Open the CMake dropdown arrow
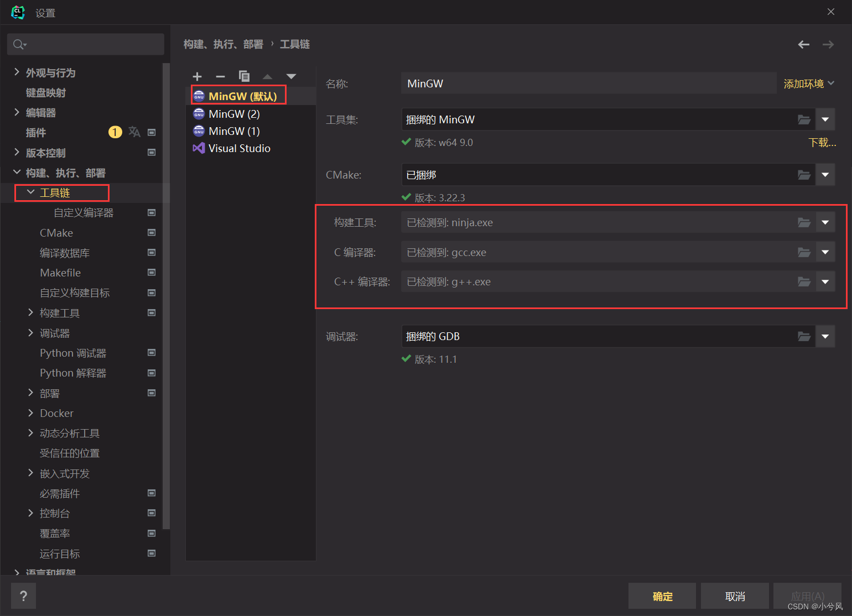The width and height of the screenshot is (852, 616). pos(825,175)
